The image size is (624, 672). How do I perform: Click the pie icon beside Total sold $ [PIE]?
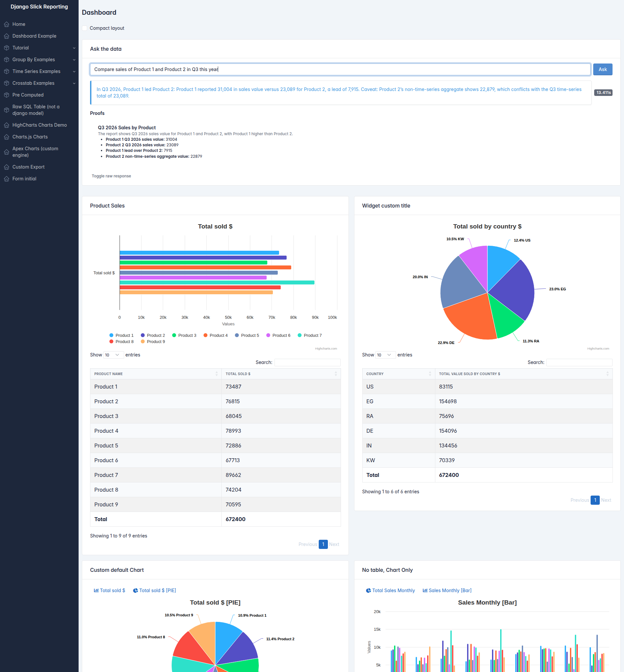(x=135, y=590)
